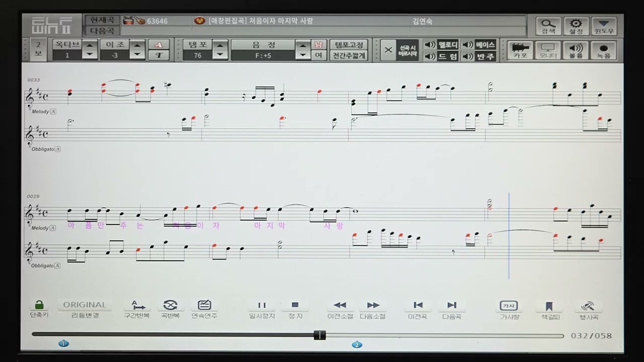This screenshot has height=362, width=644.
Task: Jump to timeline marker 1
Action: pyautogui.click(x=63, y=344)
